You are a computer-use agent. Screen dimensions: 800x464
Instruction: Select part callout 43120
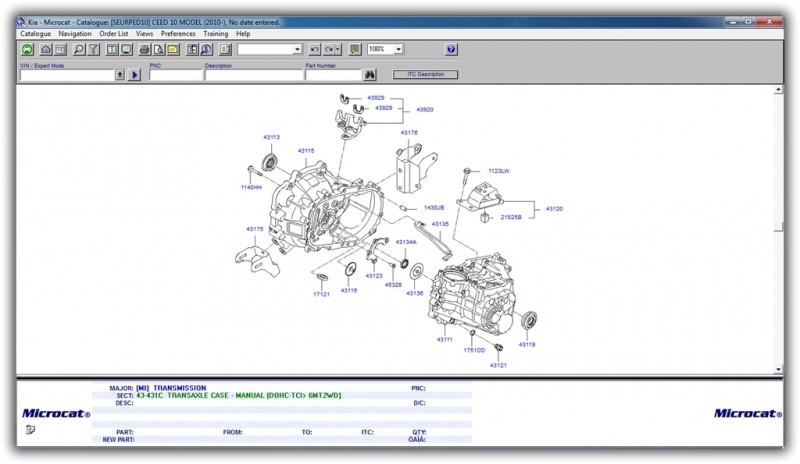click(554, 209)
